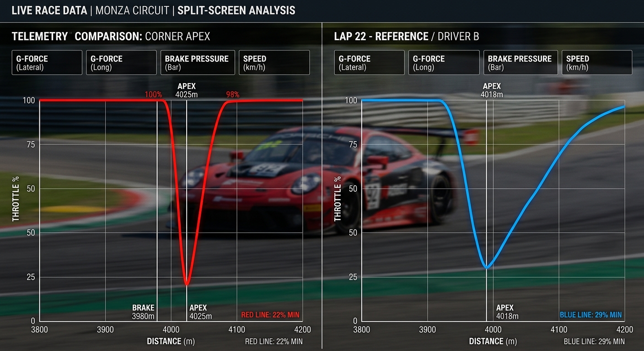Select the left panel SPEED (km/h) box

274,63
